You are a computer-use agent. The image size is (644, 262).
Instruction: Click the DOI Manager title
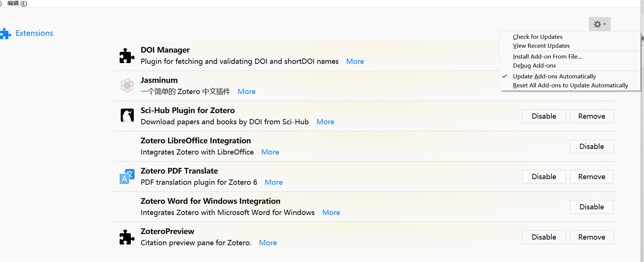165,50
